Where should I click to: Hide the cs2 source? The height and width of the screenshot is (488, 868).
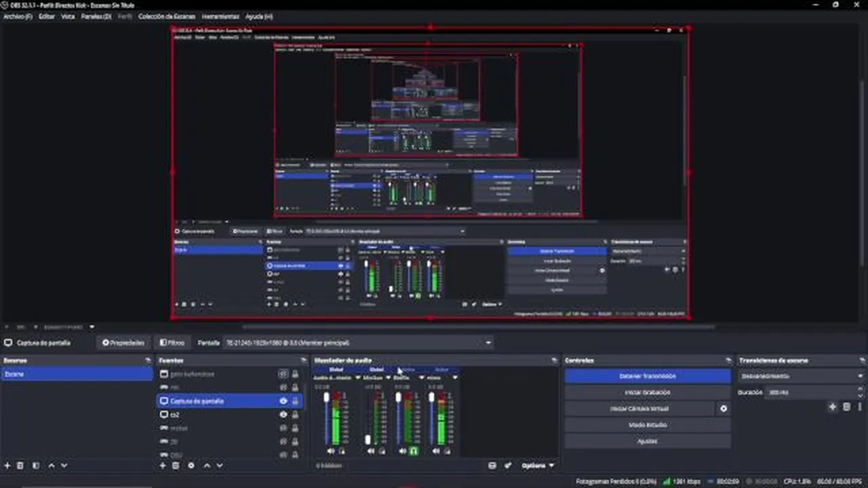283,415
